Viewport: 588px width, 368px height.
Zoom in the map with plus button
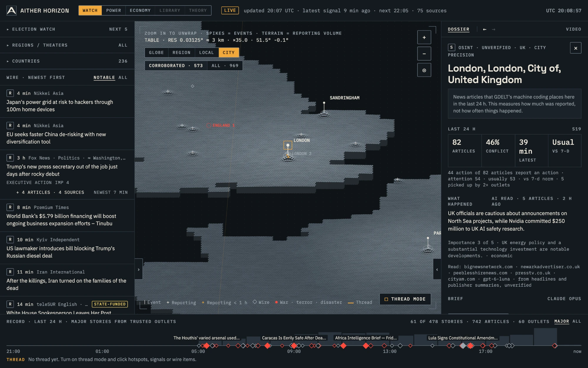[424, 37]
